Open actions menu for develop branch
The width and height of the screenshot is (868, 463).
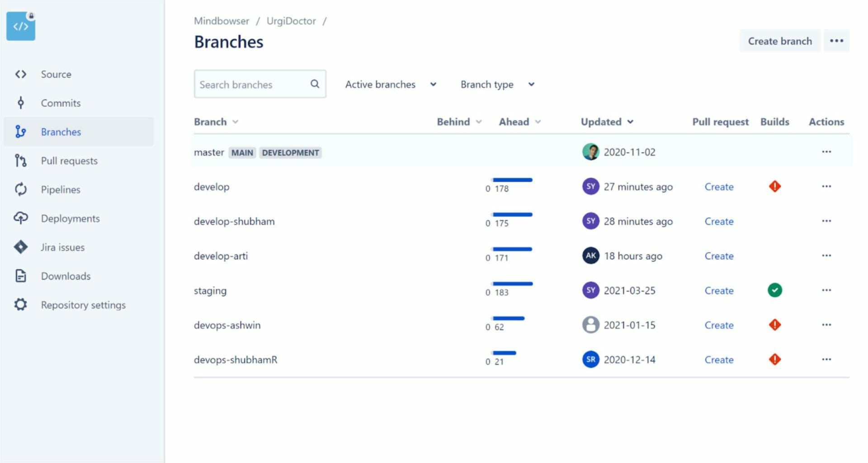tap(826, 186)
